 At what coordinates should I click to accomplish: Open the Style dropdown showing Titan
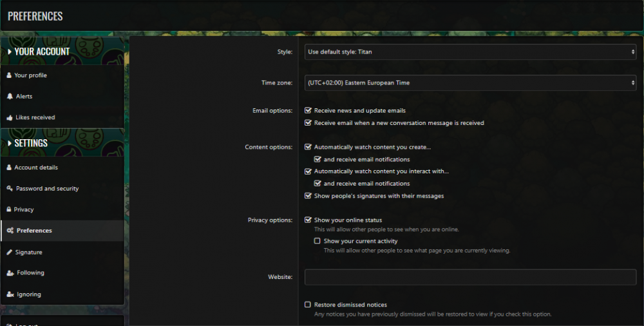470,52
